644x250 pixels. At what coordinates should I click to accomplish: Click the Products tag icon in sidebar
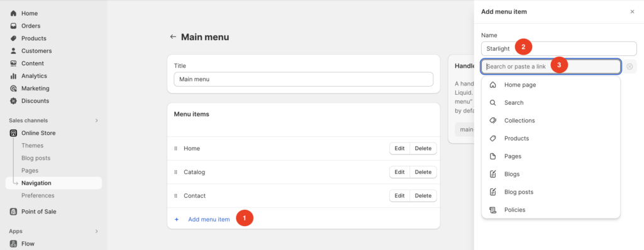[x=13, y=38]
